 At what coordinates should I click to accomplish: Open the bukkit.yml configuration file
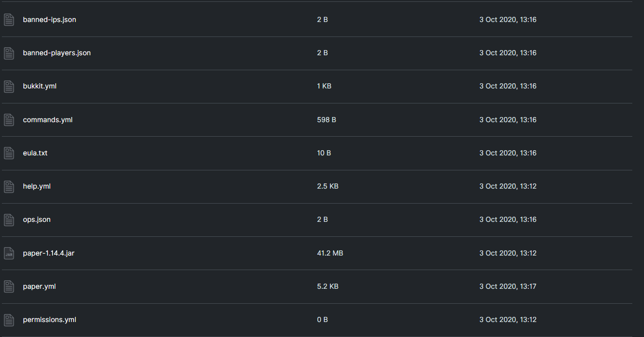40,86
